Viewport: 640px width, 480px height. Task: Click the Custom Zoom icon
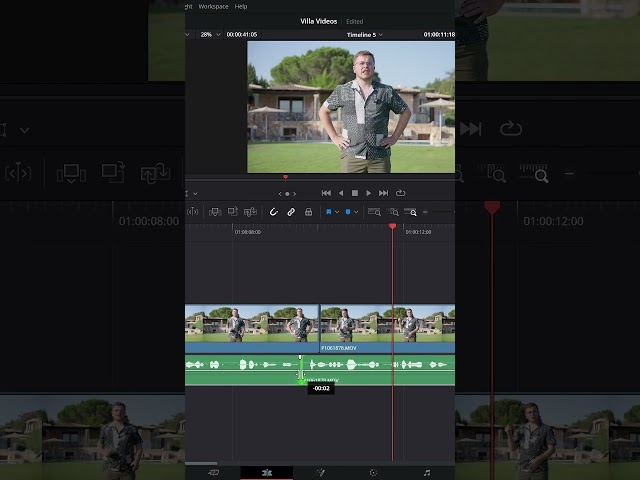tap(410, 212)
